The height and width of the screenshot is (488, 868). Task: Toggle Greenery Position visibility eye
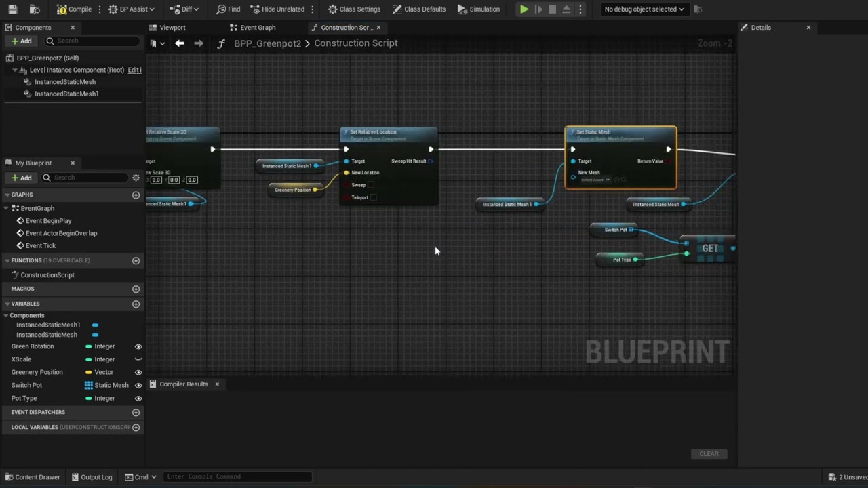(138, 372)
